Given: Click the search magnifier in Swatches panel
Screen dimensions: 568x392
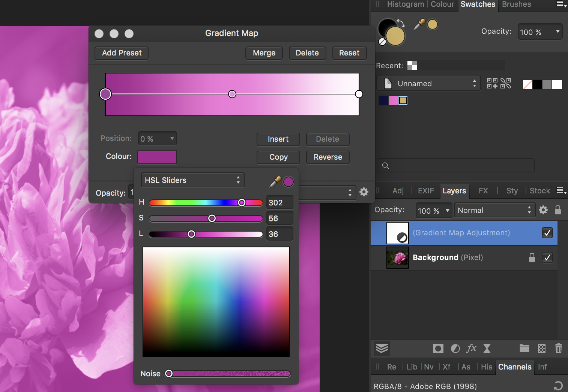Looking at the screenshot, I should pyautogui.click(x=385, y=166).
